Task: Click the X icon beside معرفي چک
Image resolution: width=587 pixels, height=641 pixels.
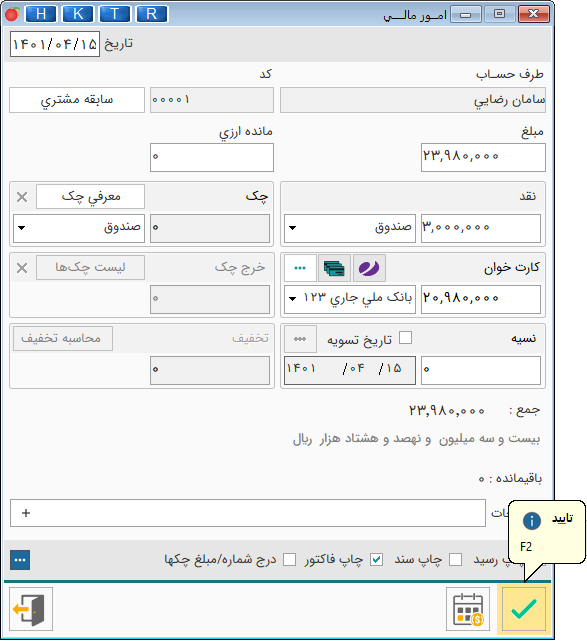Action: coord(22,197)
